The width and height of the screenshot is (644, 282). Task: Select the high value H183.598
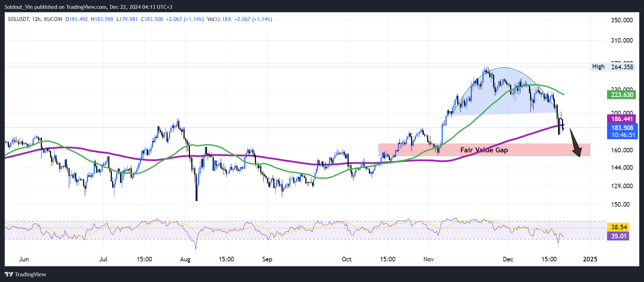pos(102,19)
